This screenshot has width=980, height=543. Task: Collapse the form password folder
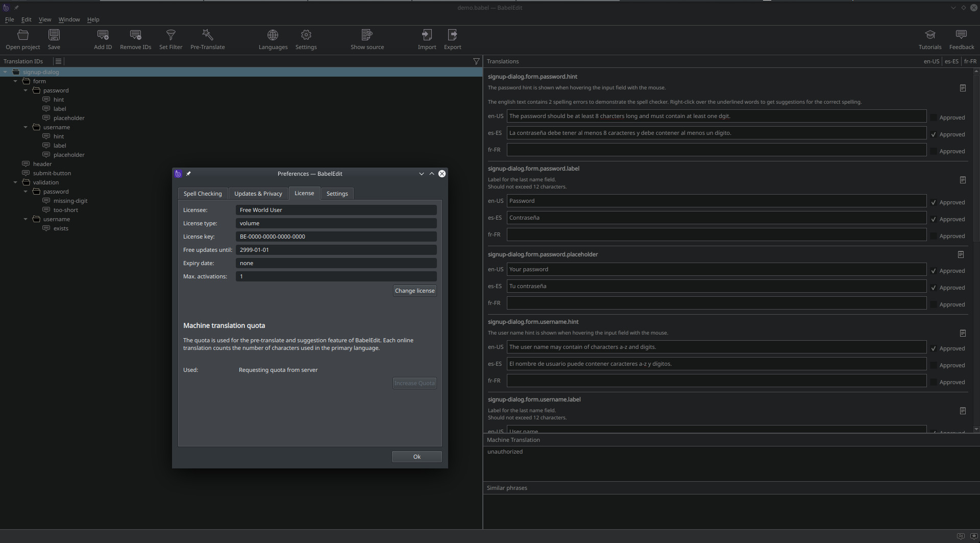click(x=26, y=90)
